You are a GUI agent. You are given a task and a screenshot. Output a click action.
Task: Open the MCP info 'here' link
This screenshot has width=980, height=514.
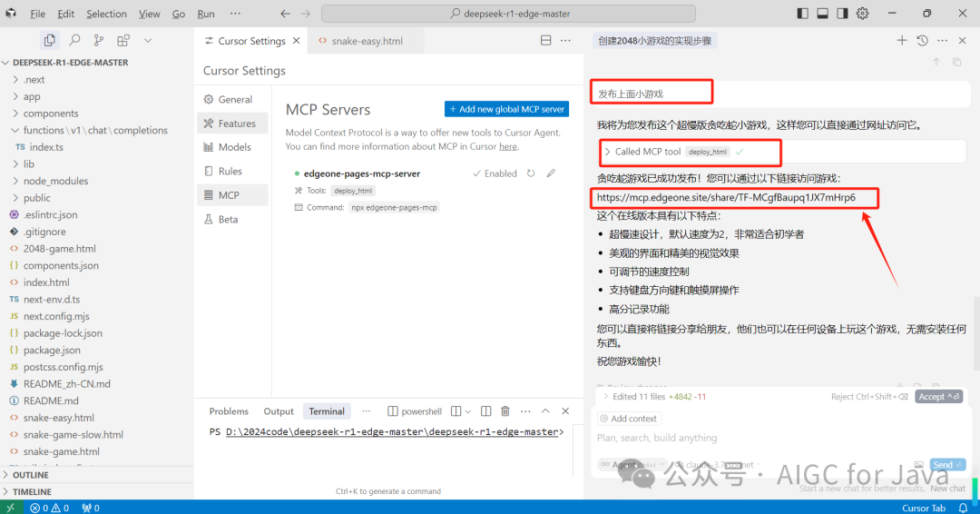coord(507,146)
